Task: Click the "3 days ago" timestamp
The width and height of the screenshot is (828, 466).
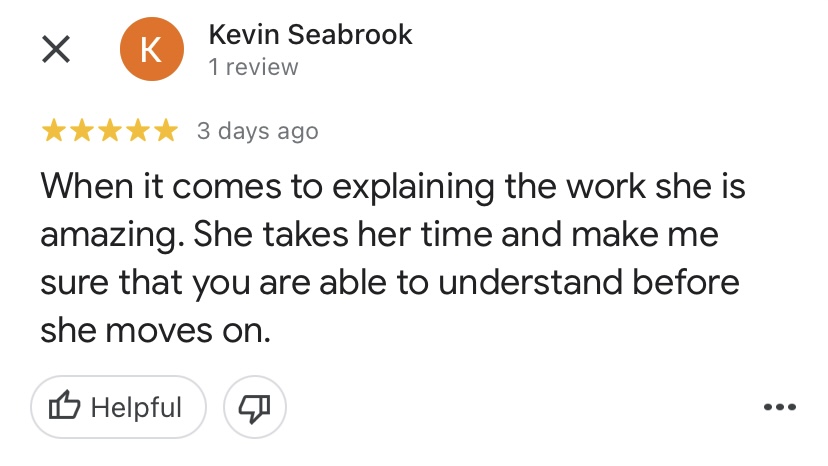Action: [x=257, y=131]
